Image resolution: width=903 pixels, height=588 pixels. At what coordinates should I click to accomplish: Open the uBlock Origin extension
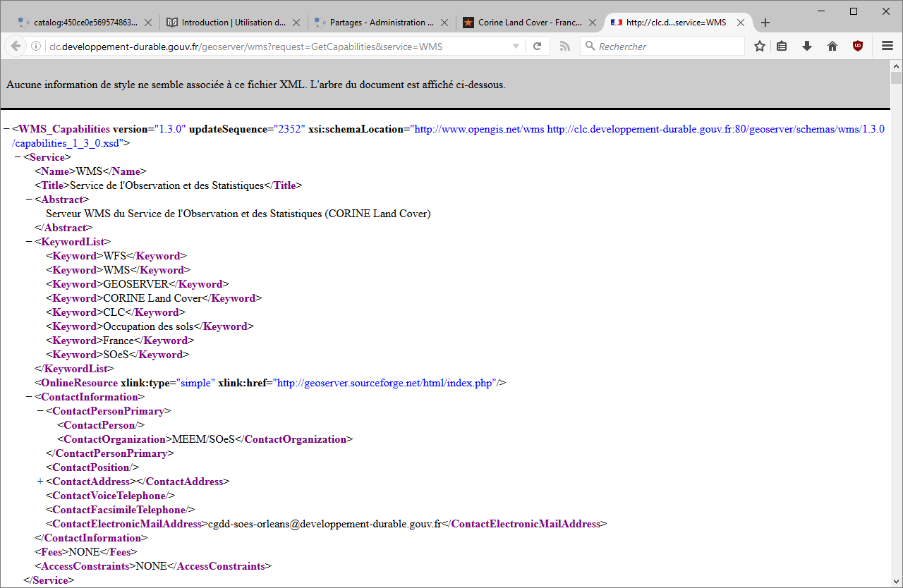[858, 47]
